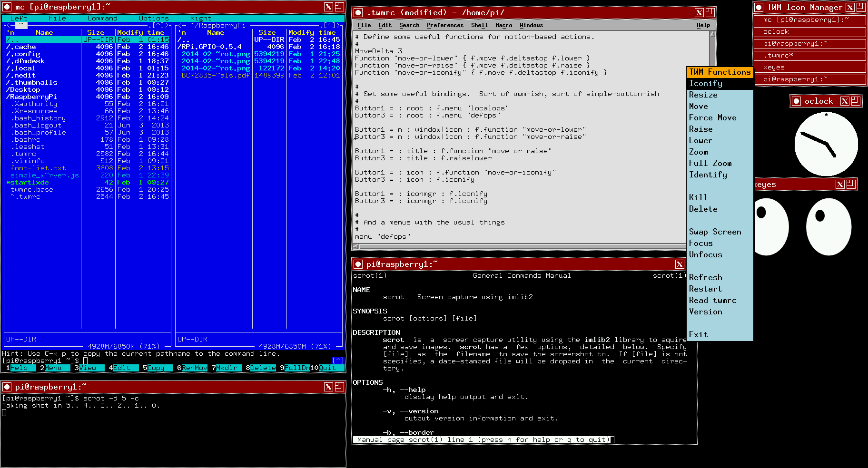Click iconify dot on scrot man-page terminal titlebar
This screenshot has width=868, height=468.
click(x=358, y=264)
